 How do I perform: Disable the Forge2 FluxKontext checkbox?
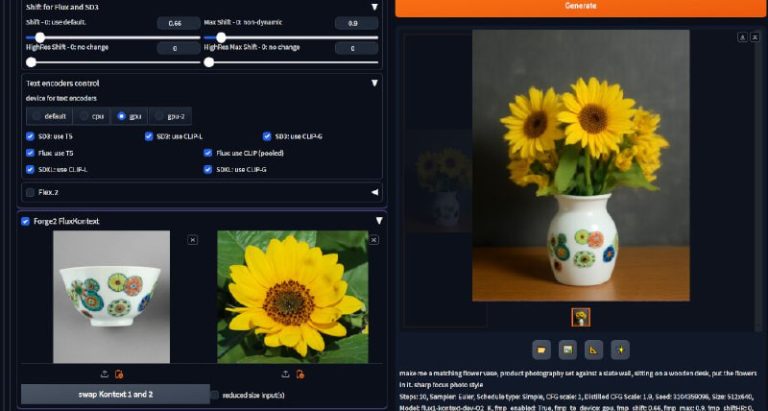[x=26, y=221]
